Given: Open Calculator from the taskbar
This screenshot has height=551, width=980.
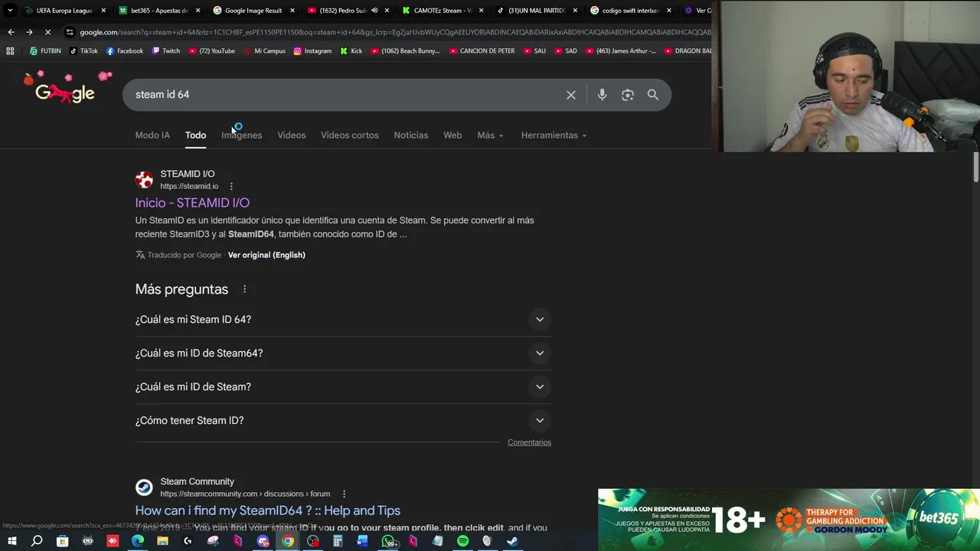Looking at the screenshot, I should (338, 541).
